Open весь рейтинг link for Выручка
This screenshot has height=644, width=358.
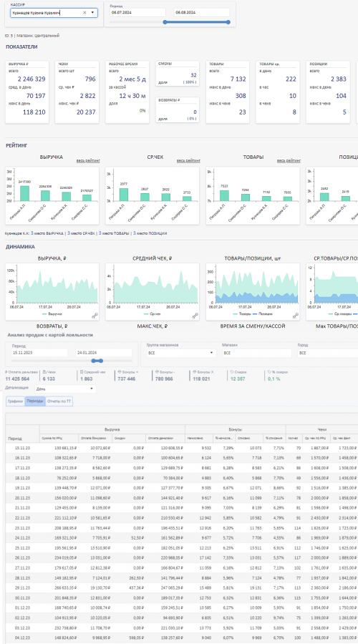pyautogui.click(x=88, y=160)
